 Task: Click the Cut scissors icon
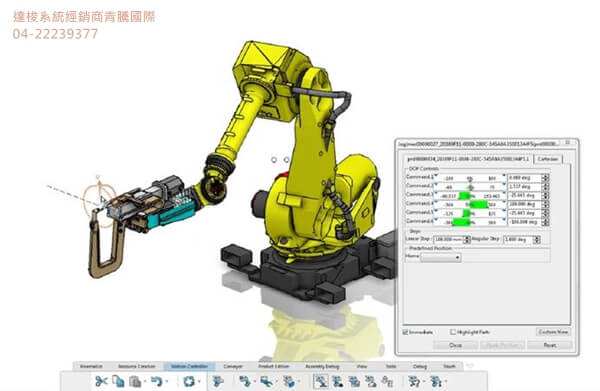101,381
